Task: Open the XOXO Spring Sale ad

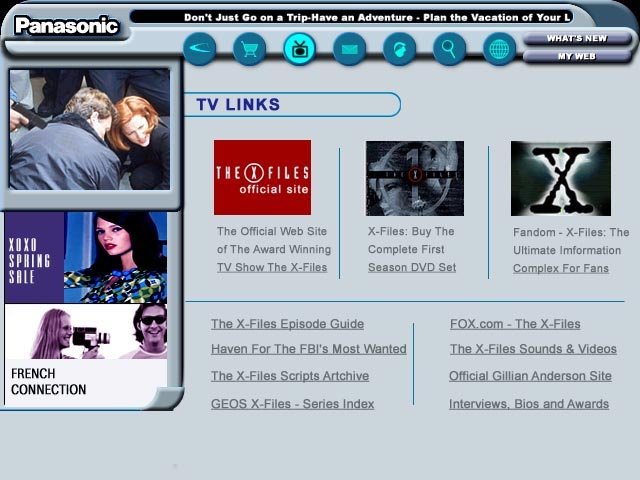Action: (x=86, y=257)
